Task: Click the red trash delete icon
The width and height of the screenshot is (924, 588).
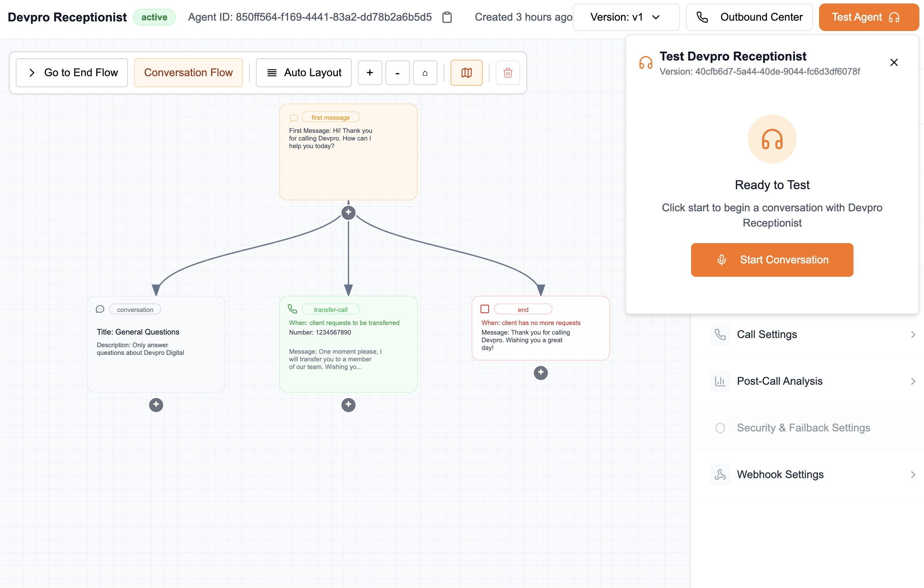Action: [508, 72]
